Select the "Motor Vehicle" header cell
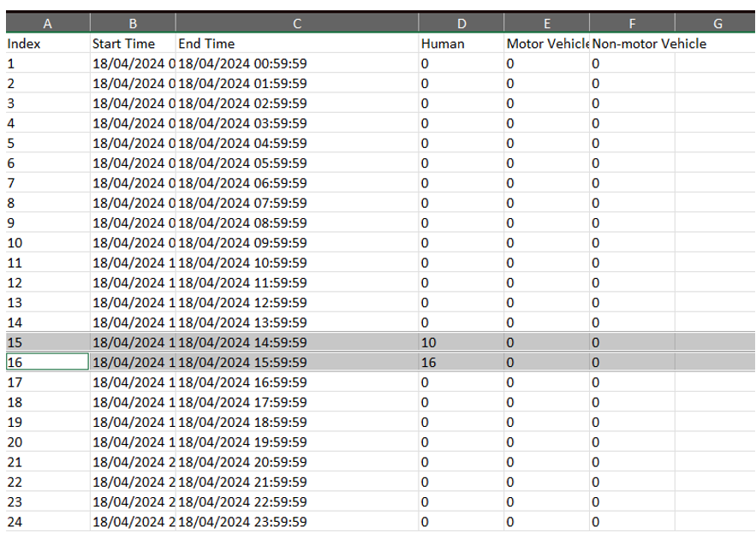Screen dimensions: 756x533 pyautogui.click(x=546, y=44)
